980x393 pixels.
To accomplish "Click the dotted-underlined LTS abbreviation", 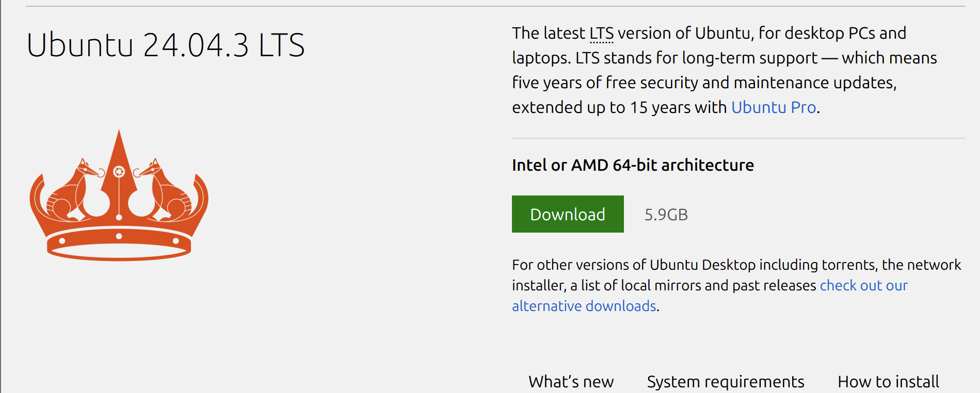I will 601,34.
